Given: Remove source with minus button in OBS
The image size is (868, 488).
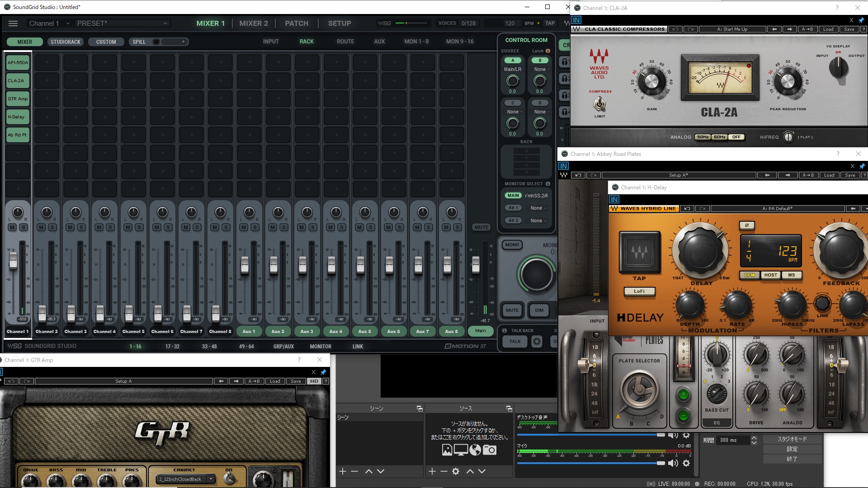Looking at the screenshot, I should tap(444, 471).
